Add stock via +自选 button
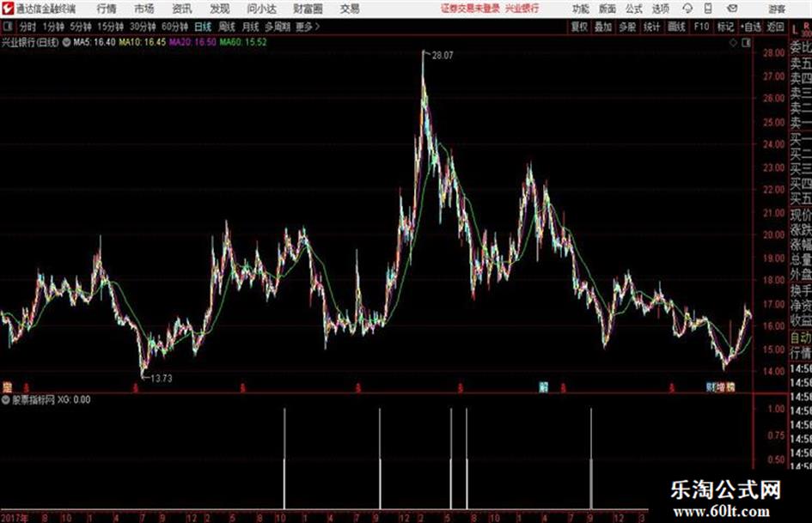This screenshot has width=812, height=523. point(750,27)
